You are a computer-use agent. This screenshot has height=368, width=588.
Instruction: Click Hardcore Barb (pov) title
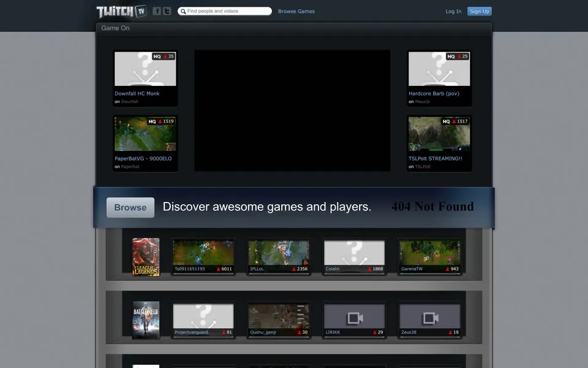coord(434,93)
